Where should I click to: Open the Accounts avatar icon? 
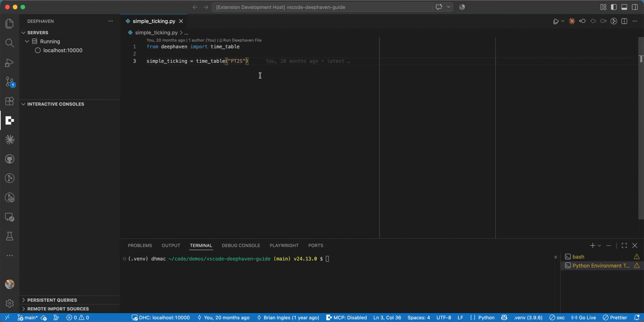pyautogui.click(x=9, y=284)
